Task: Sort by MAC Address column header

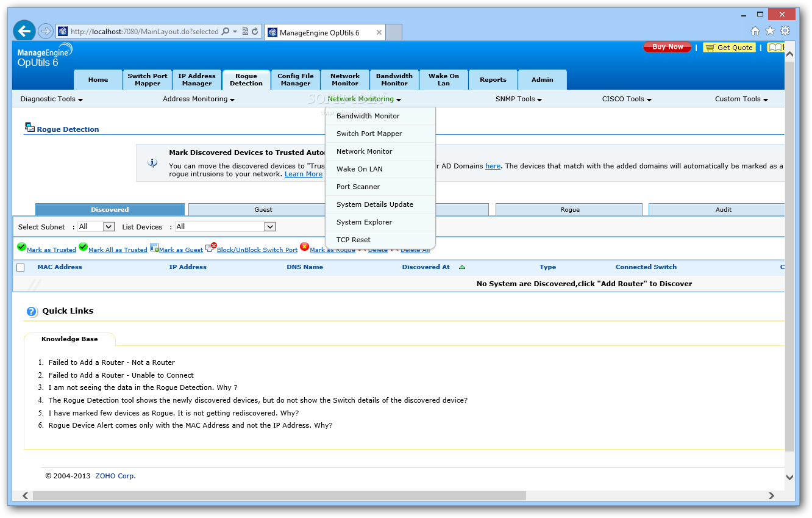Action: click(60, 267)
